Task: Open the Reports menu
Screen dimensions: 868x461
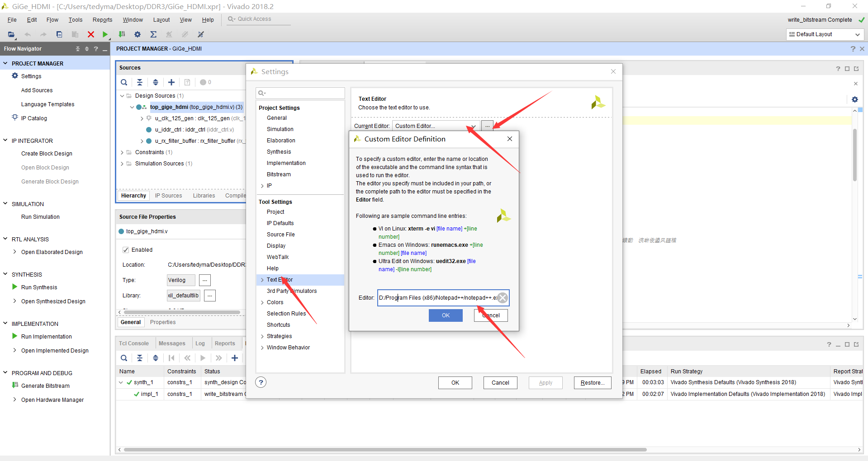Action: 102,20
